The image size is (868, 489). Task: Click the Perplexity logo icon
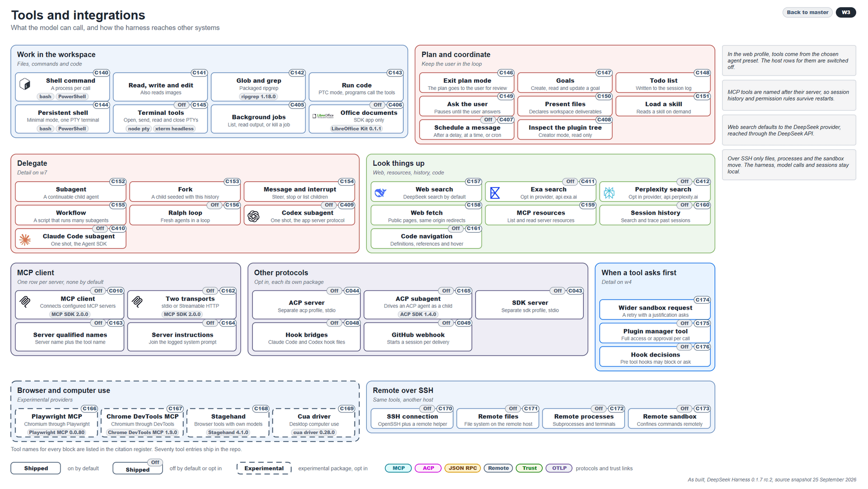[609, 193]
